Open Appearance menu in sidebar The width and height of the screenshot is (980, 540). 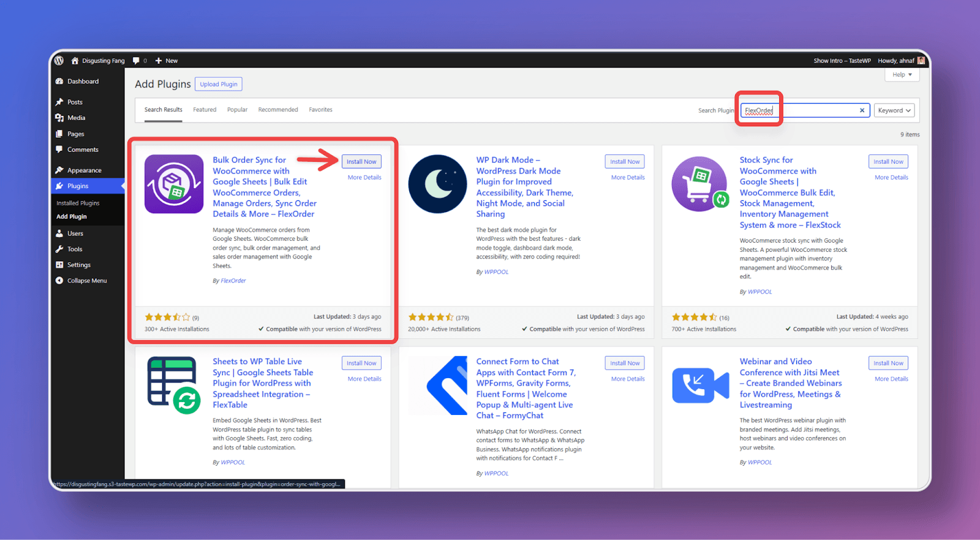(x=84, y=170)
